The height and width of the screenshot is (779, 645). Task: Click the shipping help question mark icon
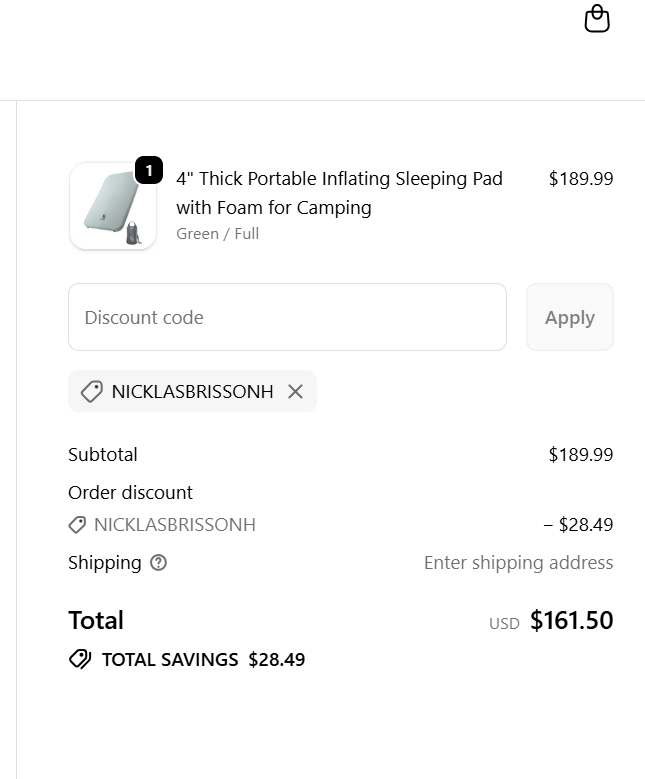pyautogui.click(x=158, y=562)
